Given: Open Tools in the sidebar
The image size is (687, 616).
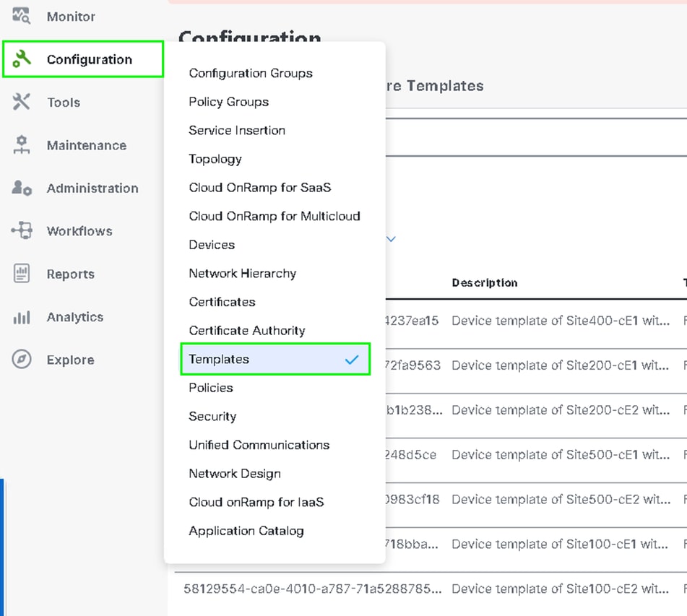Looking at the screenshot, I should (64, 103).
